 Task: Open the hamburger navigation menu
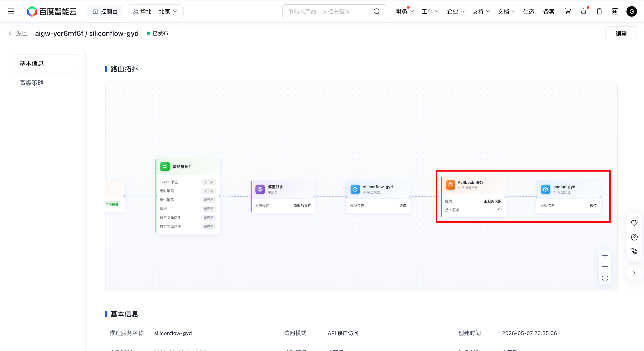click(11, 12)
